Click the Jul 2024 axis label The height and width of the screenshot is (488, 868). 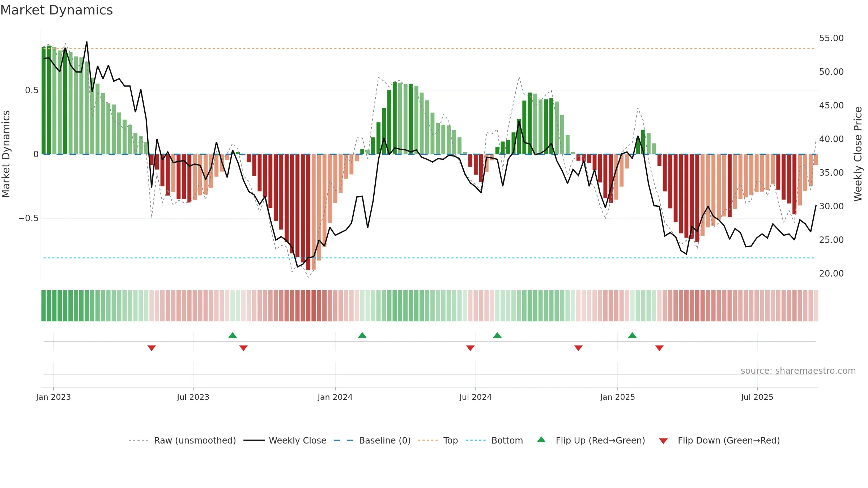coord(476,397)
